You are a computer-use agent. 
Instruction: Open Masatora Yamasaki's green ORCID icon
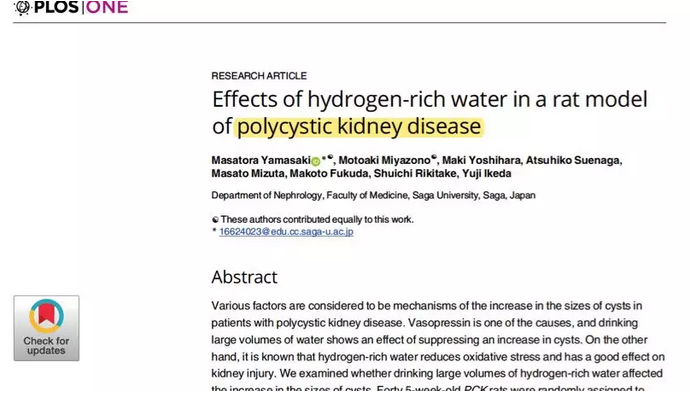(x=315, y=161)
